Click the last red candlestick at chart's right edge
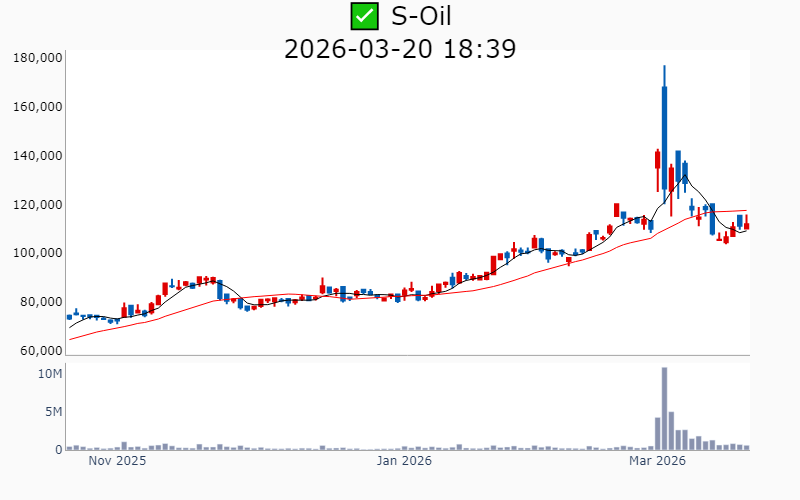Viewport: 800px width, 500px height. (x=746, y=226)
